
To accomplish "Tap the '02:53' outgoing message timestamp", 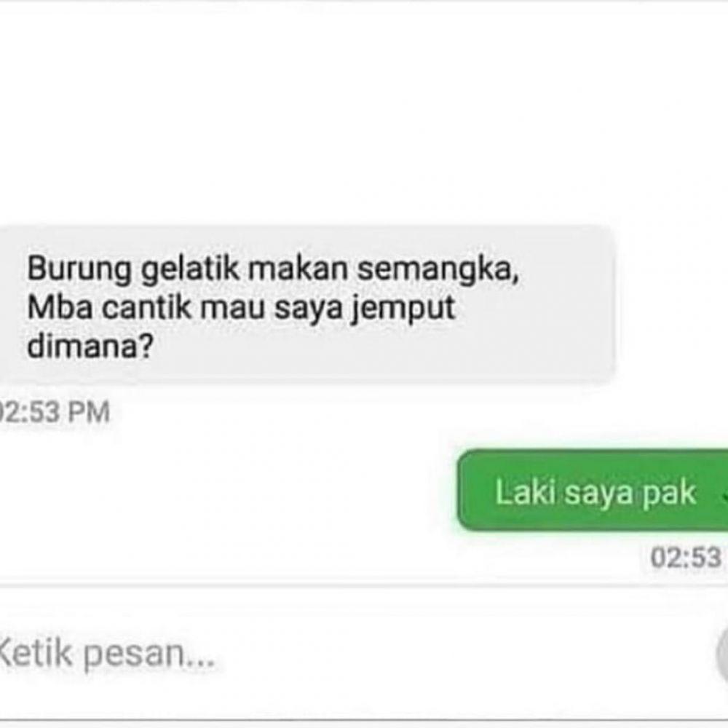I will [686, 557].
